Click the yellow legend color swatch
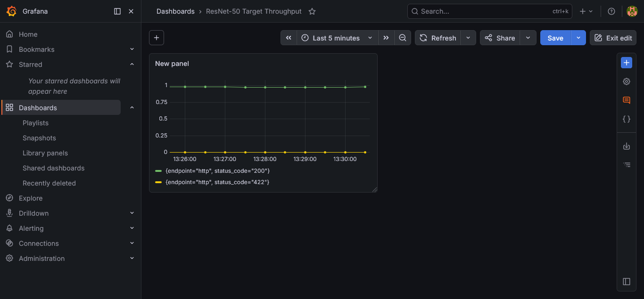Viewport: 644px width, 299px height. pyautogui.click(x=158, y=182)
